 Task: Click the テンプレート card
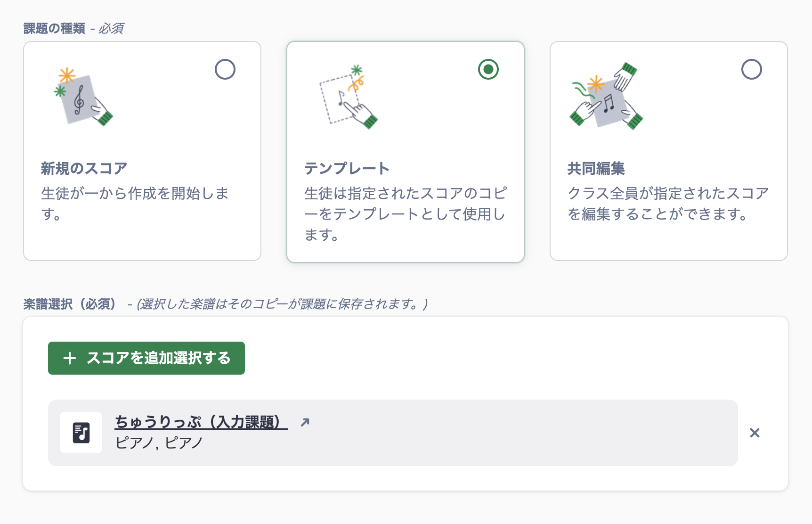point(406,151)
